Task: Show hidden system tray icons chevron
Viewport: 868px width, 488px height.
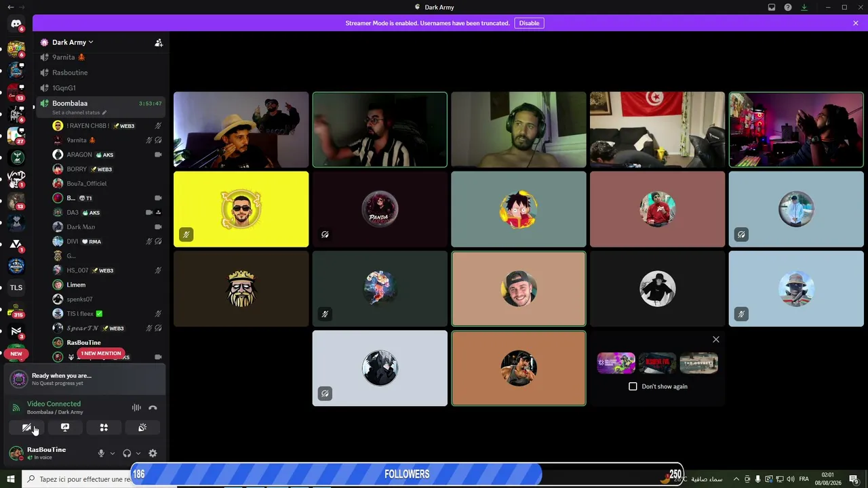Action: [736, 479]
